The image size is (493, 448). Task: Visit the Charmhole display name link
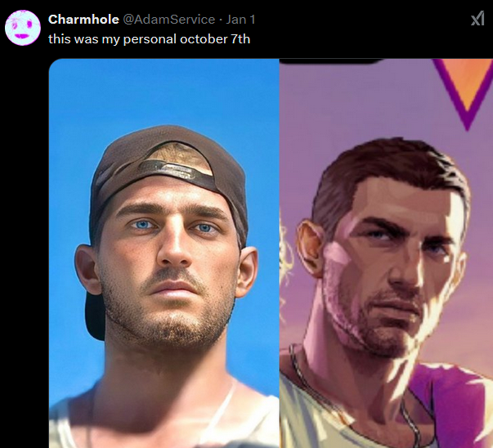83,20
